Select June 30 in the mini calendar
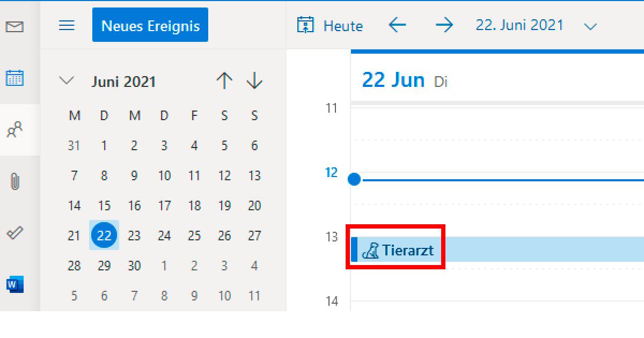The height and width of the screenshot is (338, 644). pyautogui.click(x=135, y=265)
